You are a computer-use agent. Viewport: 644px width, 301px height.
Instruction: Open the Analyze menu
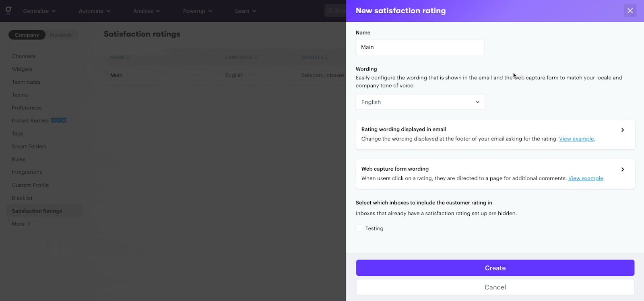[x=147, y=11]
